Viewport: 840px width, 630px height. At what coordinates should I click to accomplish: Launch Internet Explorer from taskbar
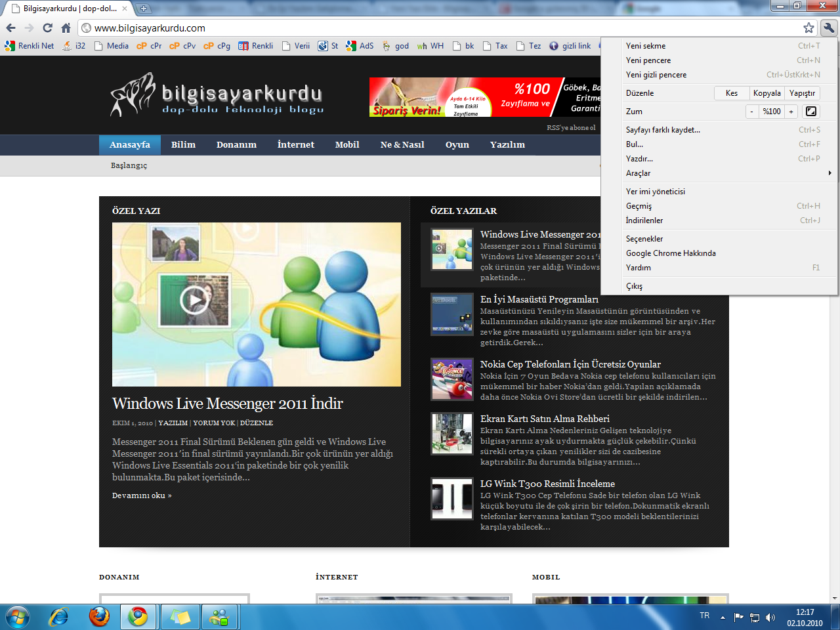click(x=59, y=617)
